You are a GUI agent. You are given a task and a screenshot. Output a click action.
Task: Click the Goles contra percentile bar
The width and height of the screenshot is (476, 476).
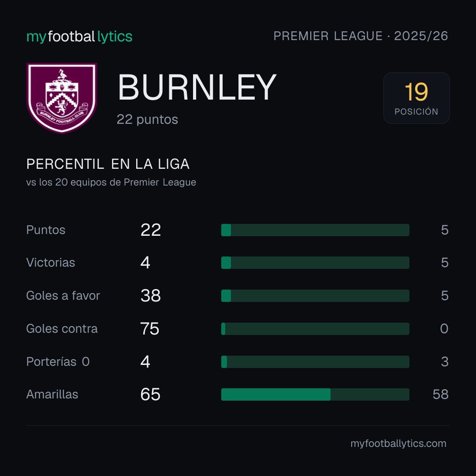point(315,329)
